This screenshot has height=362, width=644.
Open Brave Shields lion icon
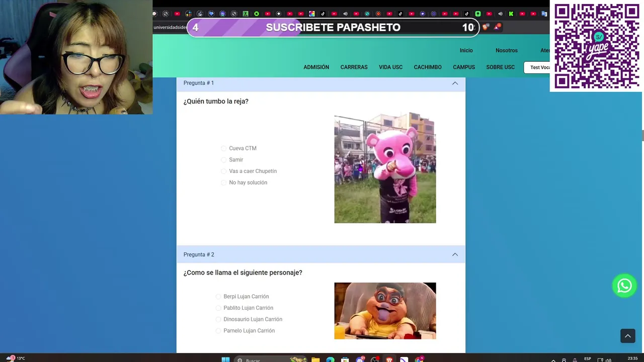point(485,27)
